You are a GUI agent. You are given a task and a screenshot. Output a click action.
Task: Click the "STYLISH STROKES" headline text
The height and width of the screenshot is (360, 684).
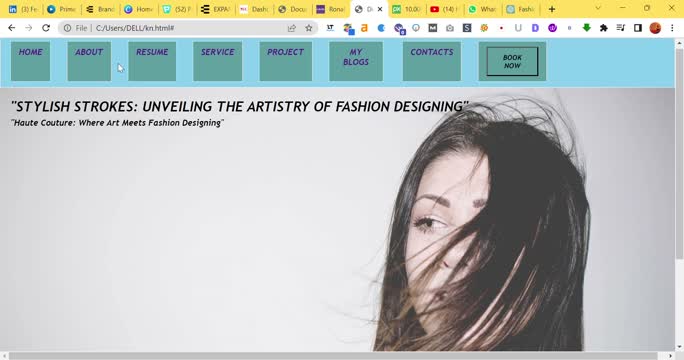239,106
